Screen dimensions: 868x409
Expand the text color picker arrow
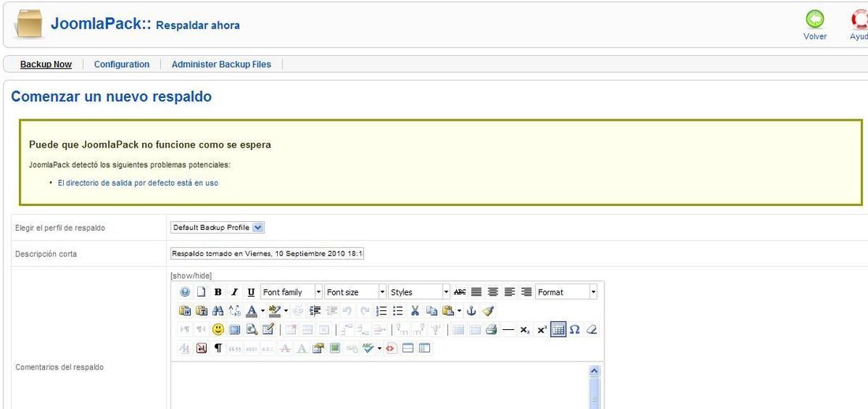263,311
